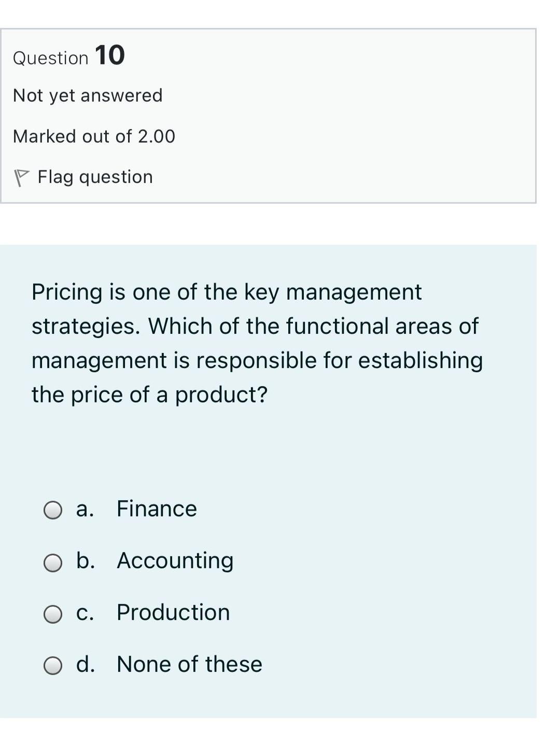Choose the answer labeled Accounting
The image size is (560, 730).
pos(174,560)
